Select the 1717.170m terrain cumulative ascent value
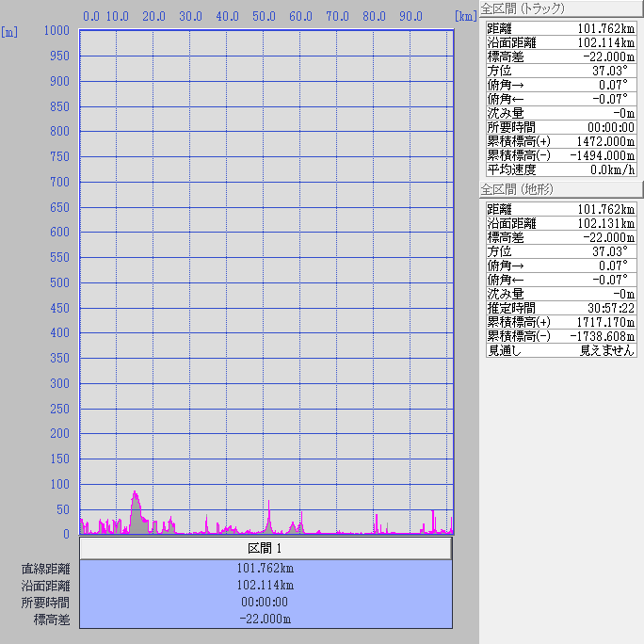The width and height of the screenshot is (644, 644). 605,322
